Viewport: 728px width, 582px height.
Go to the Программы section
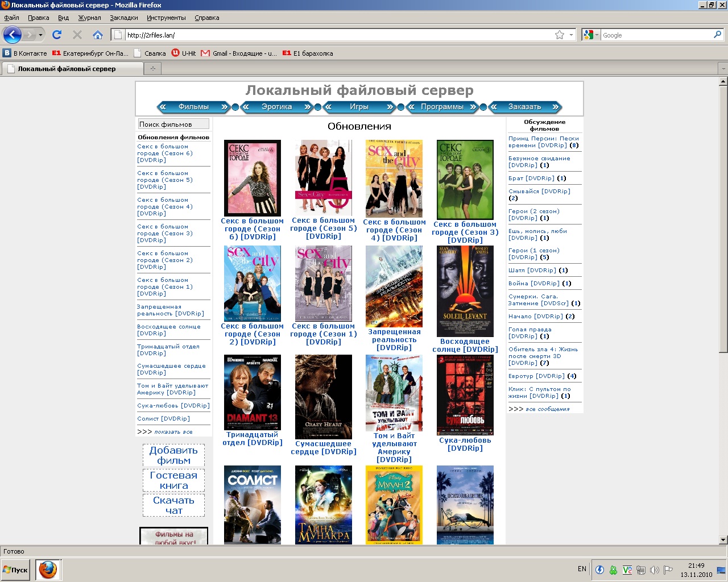click(442, 107)
